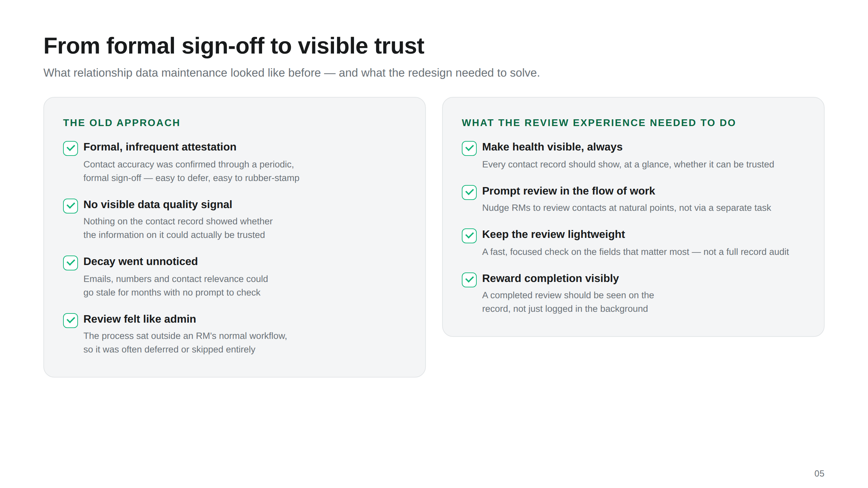This screenshot has height=488, width=868.
Task: Click the heading Formal, infrequent attestation
Action: point(160,147)
